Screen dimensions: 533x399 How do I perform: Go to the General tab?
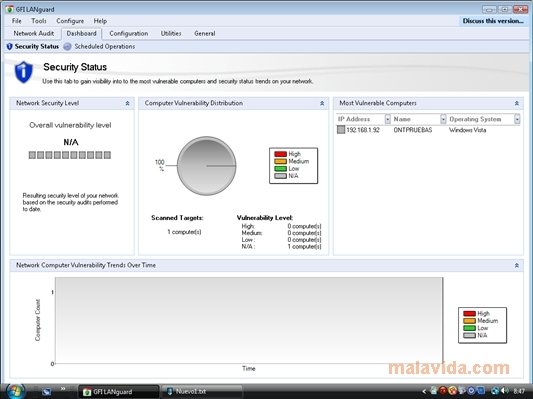click(x=205, y=34)
